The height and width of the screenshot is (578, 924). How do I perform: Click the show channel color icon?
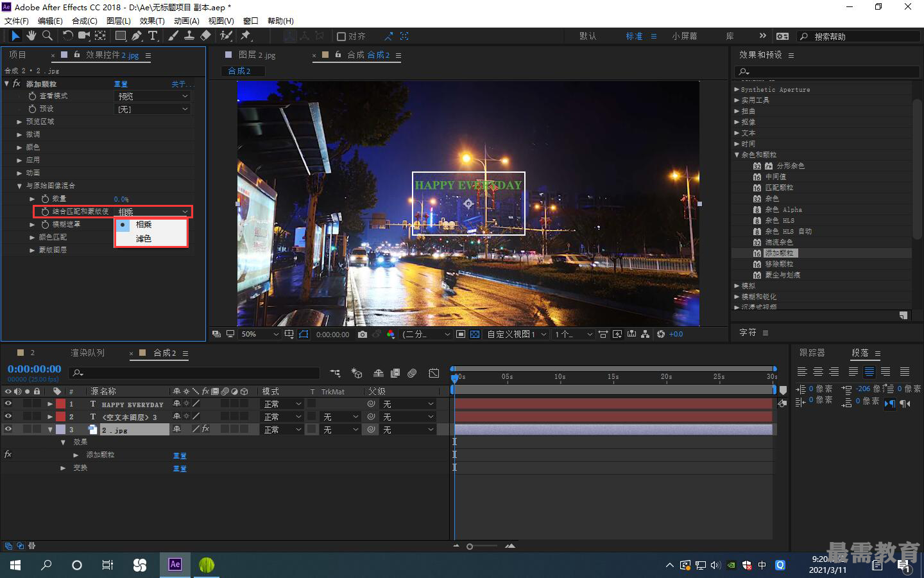391,334
